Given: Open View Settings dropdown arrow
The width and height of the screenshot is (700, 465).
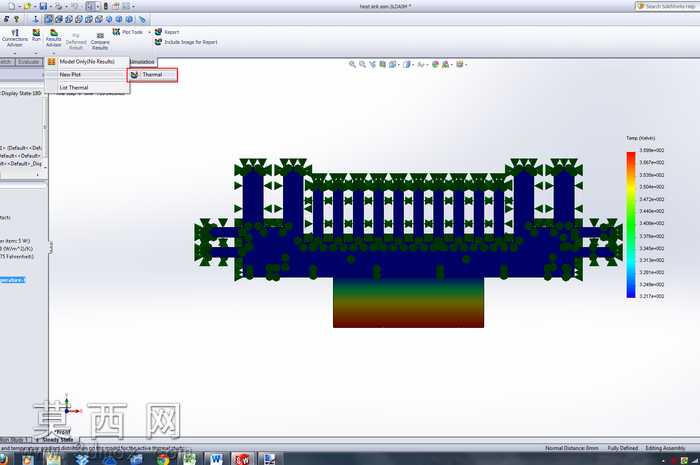Looking at the screenshot, I should 466,65.
